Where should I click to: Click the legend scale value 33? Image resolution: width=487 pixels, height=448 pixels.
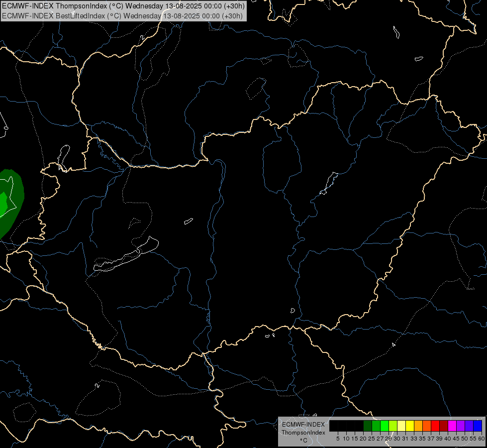point(414,439)
